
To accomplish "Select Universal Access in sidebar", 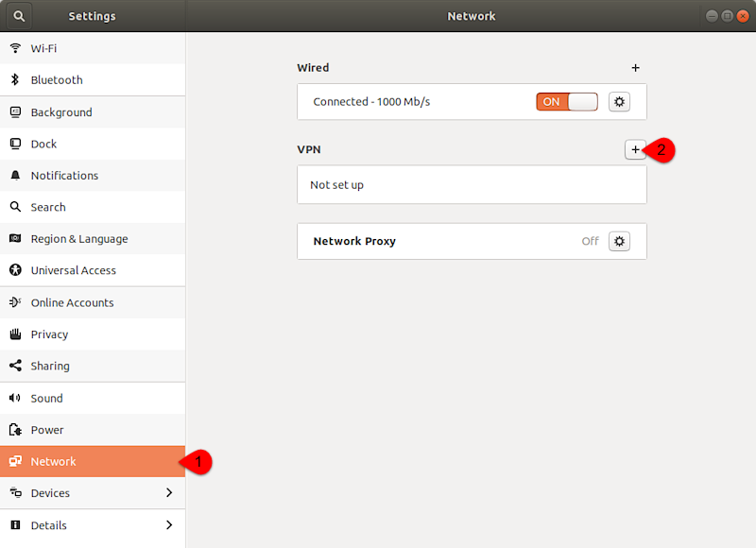I will 73,270.
